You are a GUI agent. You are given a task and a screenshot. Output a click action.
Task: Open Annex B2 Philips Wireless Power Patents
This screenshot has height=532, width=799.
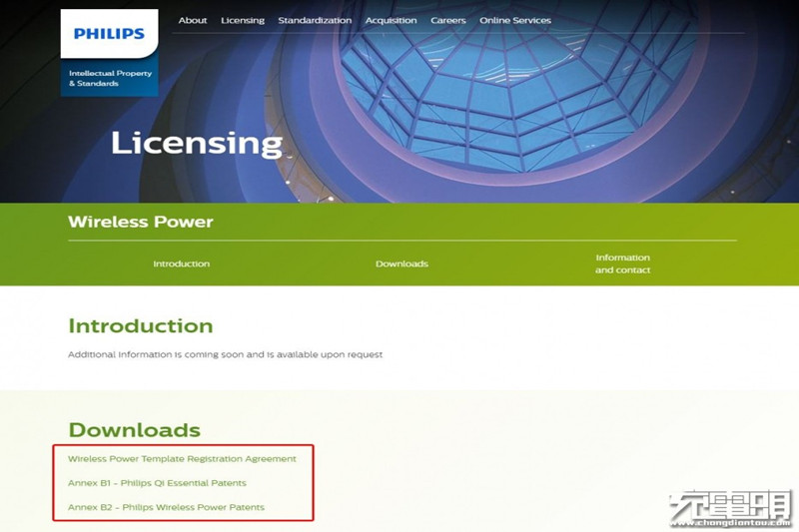click(166, 508)
